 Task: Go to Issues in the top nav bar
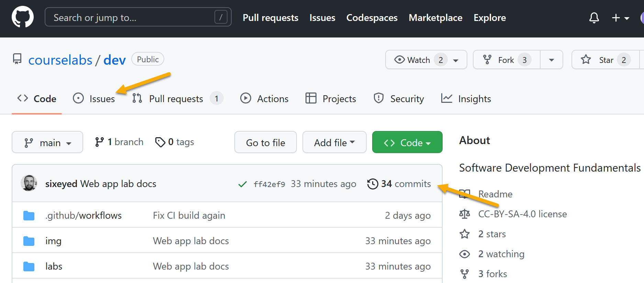click(322, 18)
